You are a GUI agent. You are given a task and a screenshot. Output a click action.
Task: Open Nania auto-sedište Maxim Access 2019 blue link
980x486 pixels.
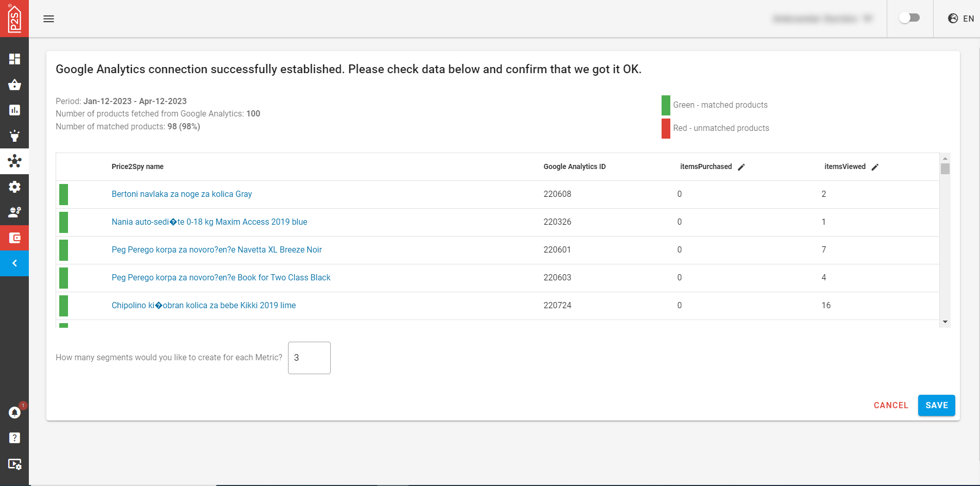tap(209, 222)
